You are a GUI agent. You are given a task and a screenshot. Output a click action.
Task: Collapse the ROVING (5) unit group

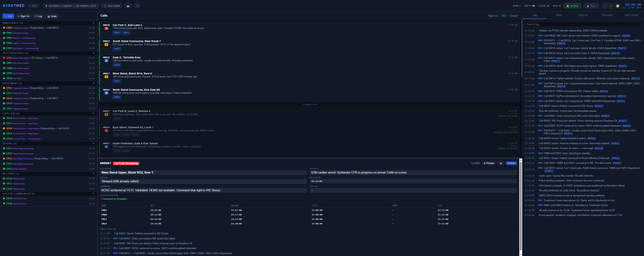point(93,143)
